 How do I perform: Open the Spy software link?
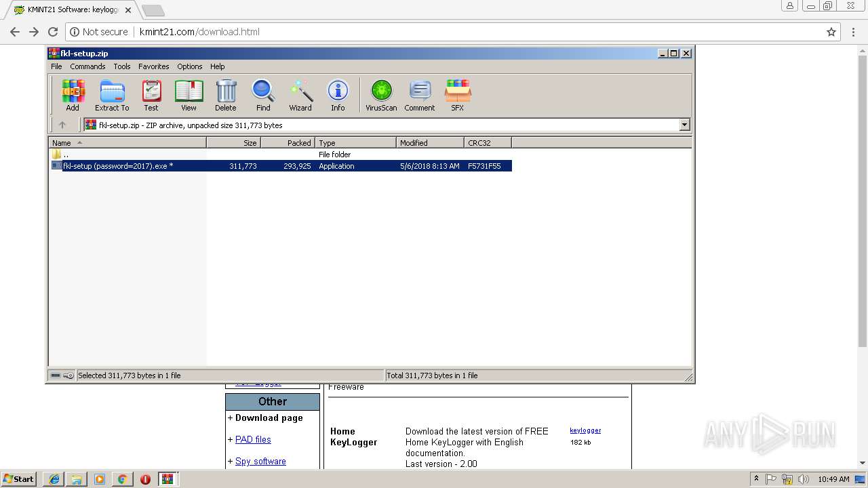pos(260,461)
